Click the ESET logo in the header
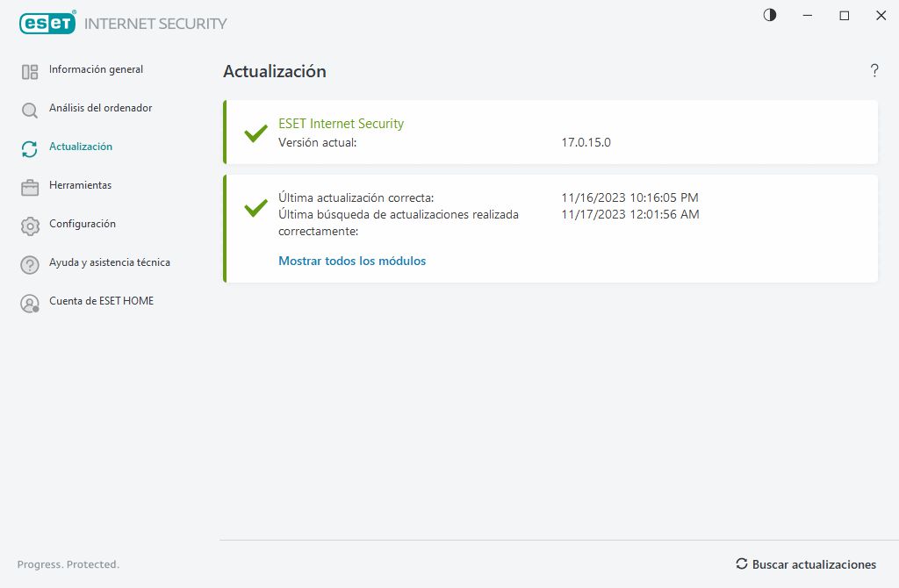Image resolution: width=899 pixels, height=588 pixels. pyautogui.click(x=46, y=23)
